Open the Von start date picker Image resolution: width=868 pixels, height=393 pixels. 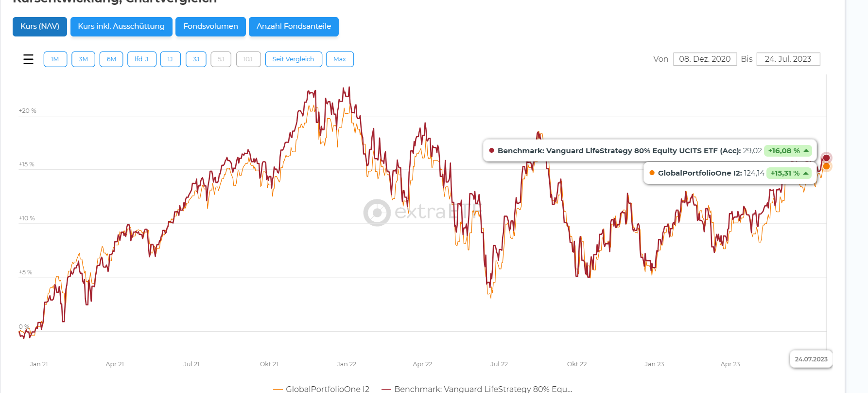pyautogui.click(x=705, y=59)
